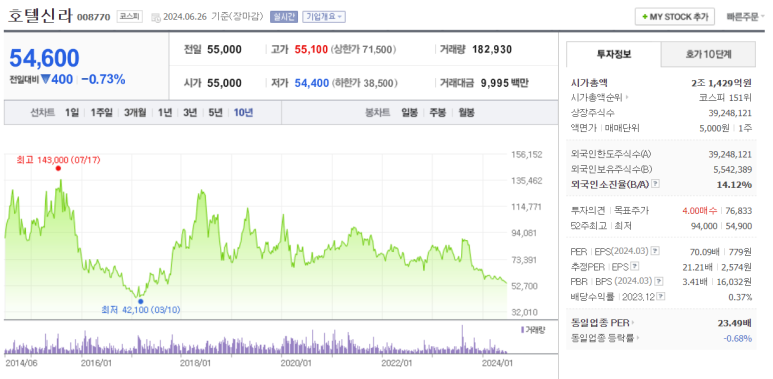Click the blue 최저 42,100 dot on chart
This screenshot has width=773, height=379.
[x=141, y=301]
